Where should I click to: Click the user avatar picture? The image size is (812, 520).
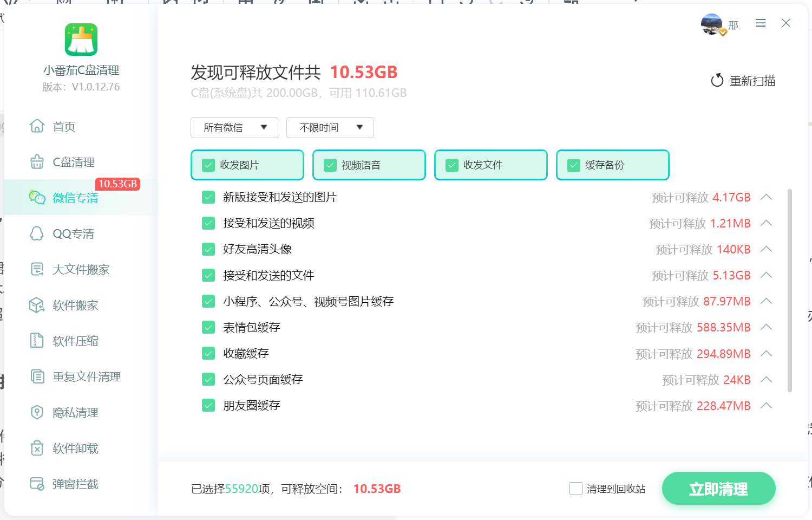712,24
